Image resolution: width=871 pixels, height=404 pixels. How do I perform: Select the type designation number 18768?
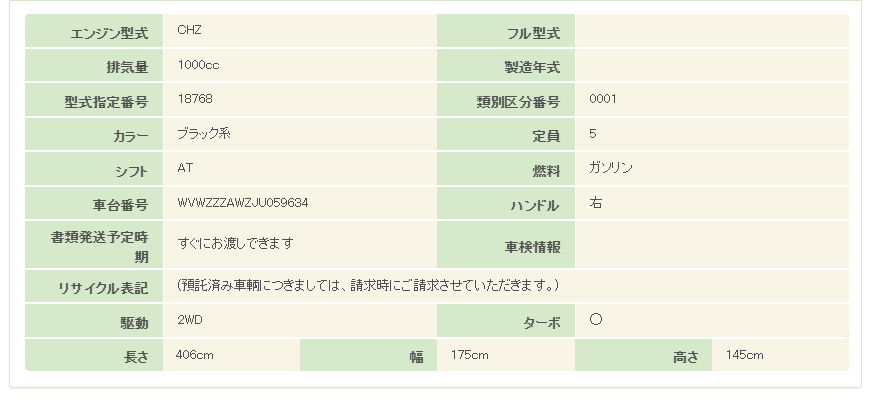pos(194,99)
